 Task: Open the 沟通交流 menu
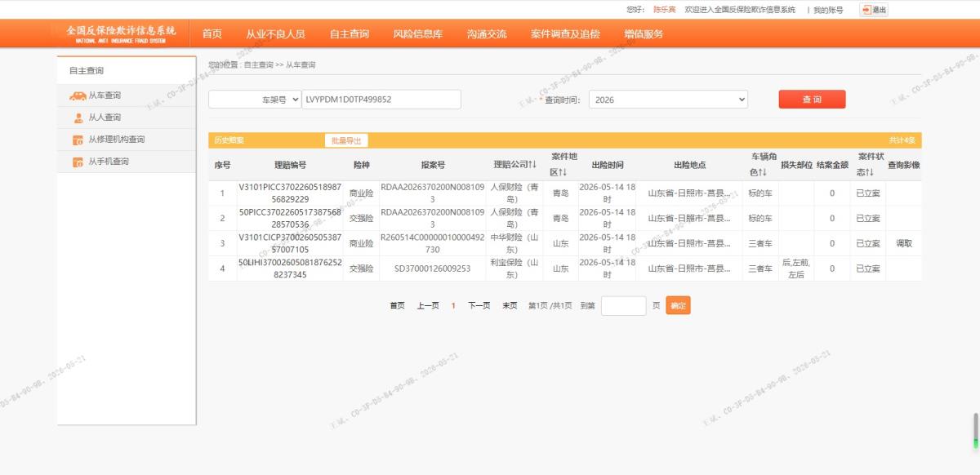tap(487, 33)
